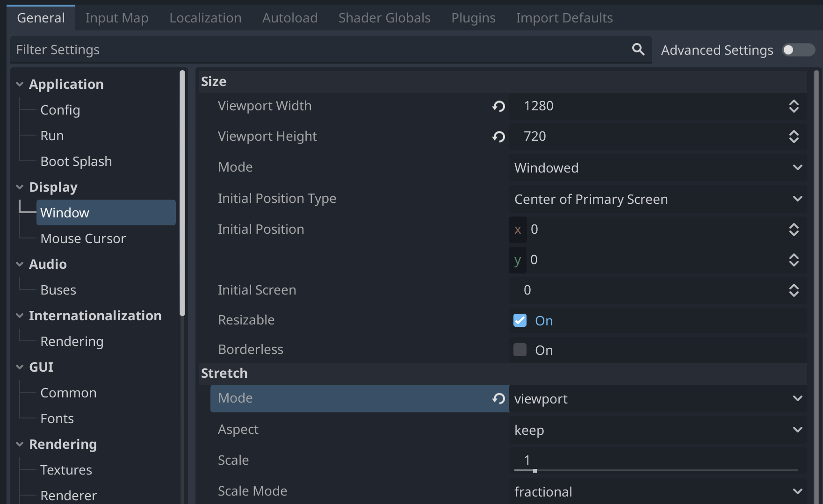Disable the Resizable checkbox
823x504 pixels.
tap(519, 320)
